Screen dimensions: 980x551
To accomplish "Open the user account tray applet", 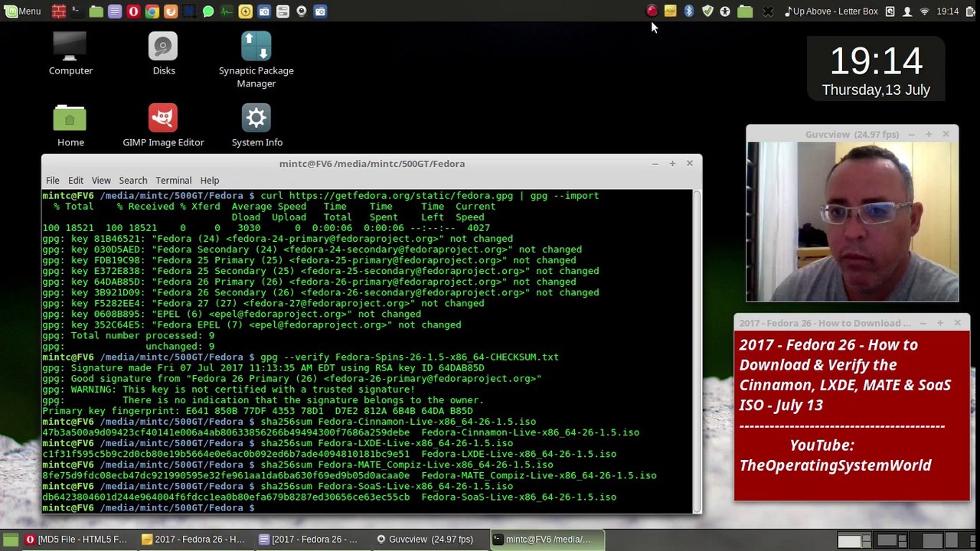I will [x=907, y=11].
